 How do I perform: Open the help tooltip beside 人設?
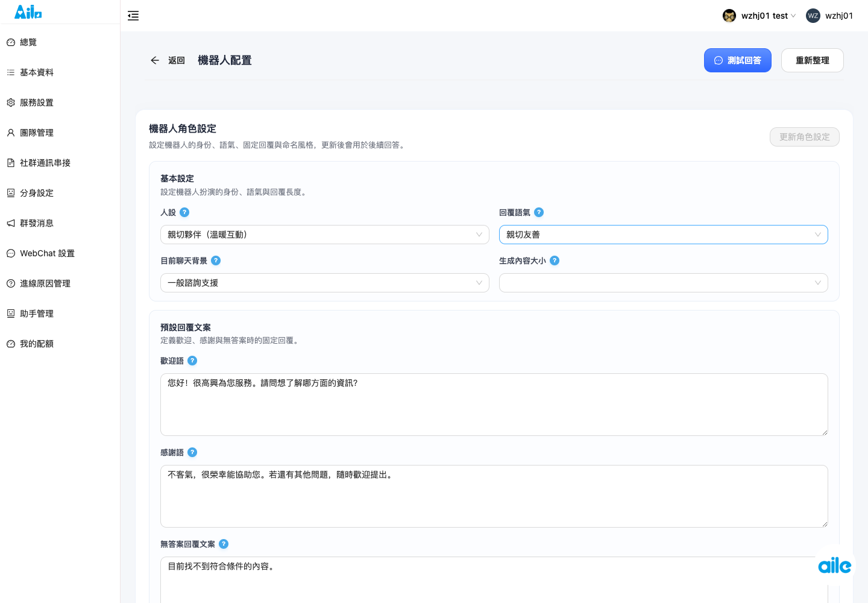click(x=184, y=212)
